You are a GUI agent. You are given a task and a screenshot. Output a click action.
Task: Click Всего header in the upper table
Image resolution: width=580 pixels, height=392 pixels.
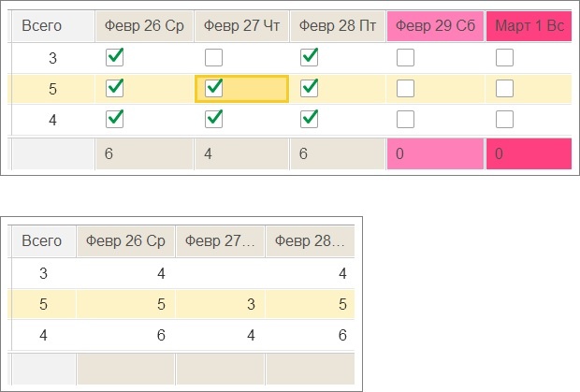[x=53, y=26]
